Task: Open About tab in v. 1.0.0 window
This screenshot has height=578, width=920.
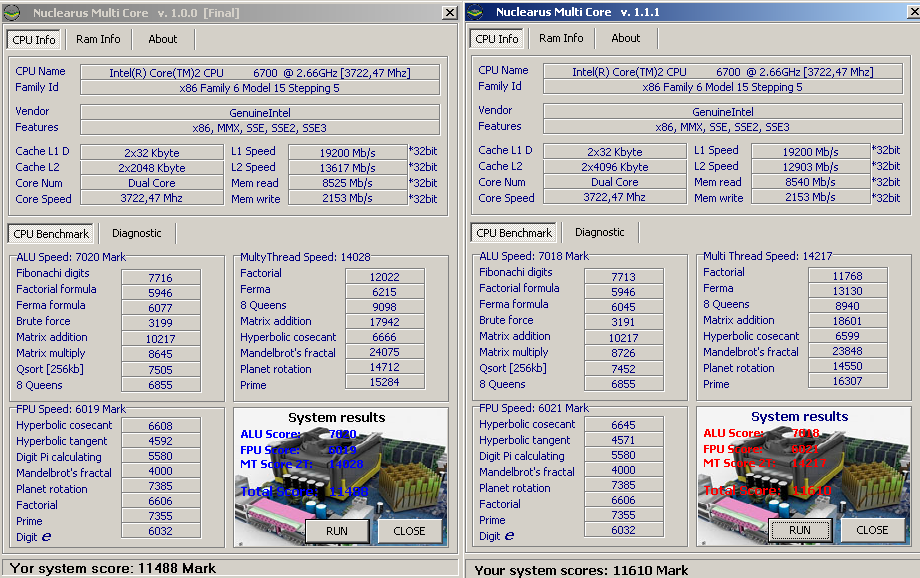Action: 163,39
